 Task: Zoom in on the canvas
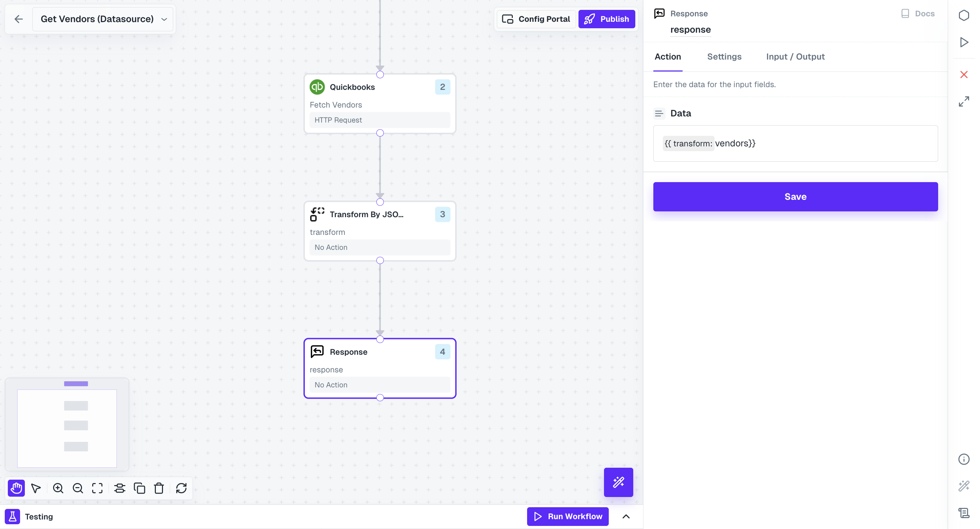click(58, 488)
